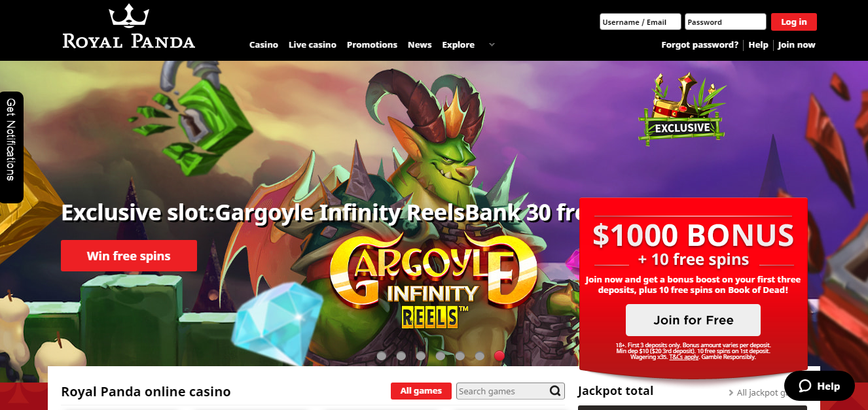Expand the All jackpot games chevron link

[731, 392]
